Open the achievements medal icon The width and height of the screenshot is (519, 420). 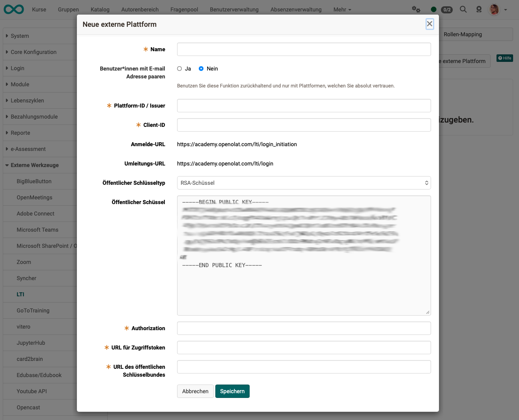[x=479, y=9]
